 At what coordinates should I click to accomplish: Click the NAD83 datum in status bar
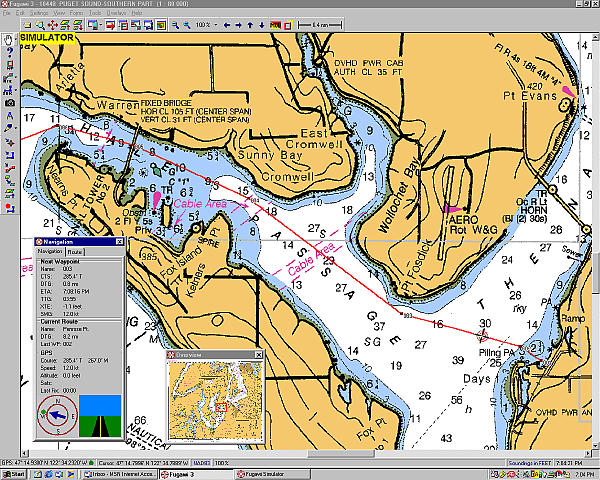click(x=201, y=463)
